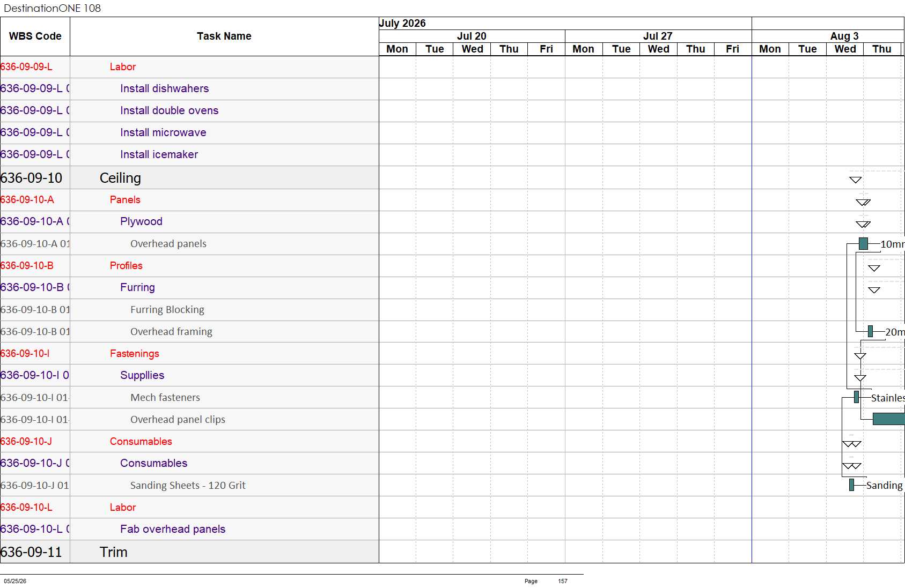Click the WBS code 636-09-10-I cell
Image resolution: width=905 pixels, height=588 pixels.
click(35, 354)
